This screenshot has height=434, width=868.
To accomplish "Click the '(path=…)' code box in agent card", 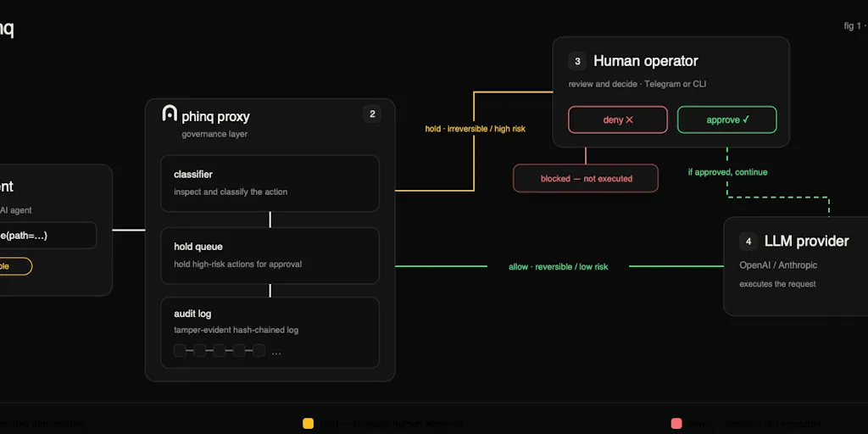I will click(x=47, y=236).
